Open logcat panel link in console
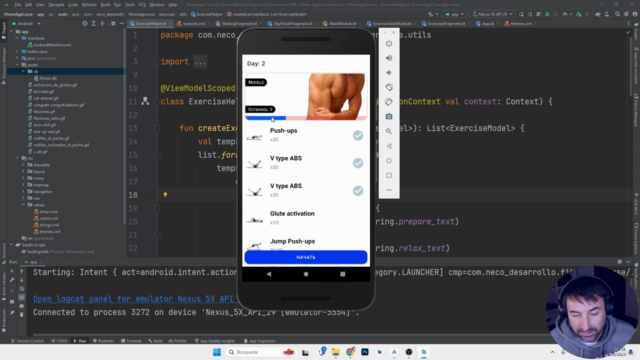640x360 pixels. coord(133,299)
